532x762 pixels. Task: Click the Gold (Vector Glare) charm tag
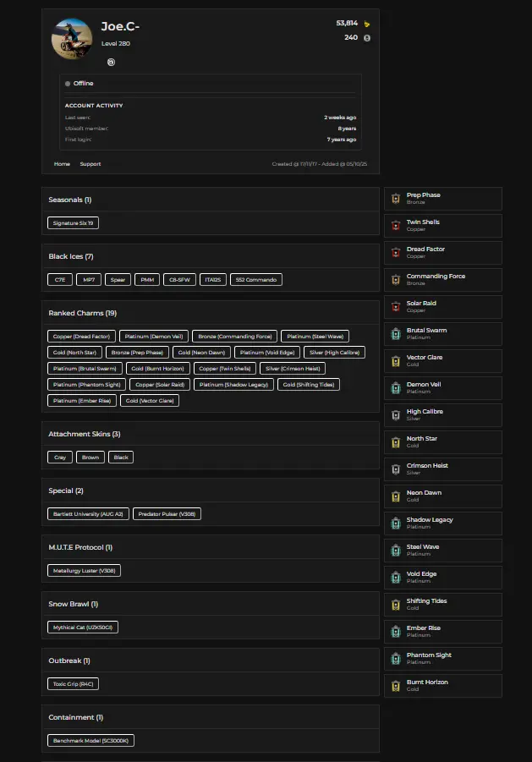point(150,400)
